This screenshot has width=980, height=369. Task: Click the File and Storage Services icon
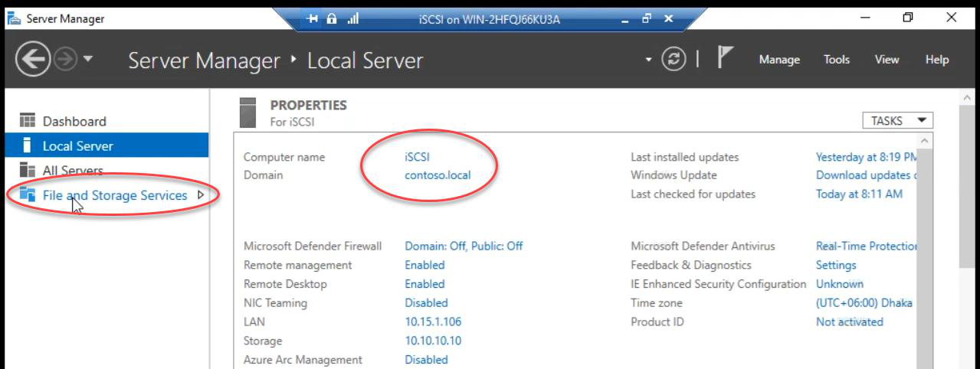pyautogui.click(x=28, y=194)
